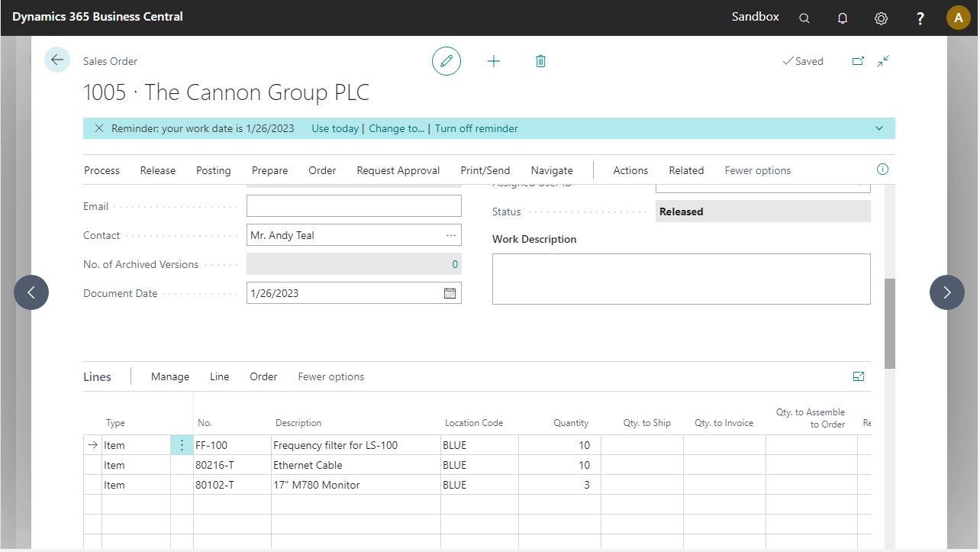Image resolution: width=980 pixels, height=552 pixels.
Task: Open the Related menu
Action: [x=686, y=170]
